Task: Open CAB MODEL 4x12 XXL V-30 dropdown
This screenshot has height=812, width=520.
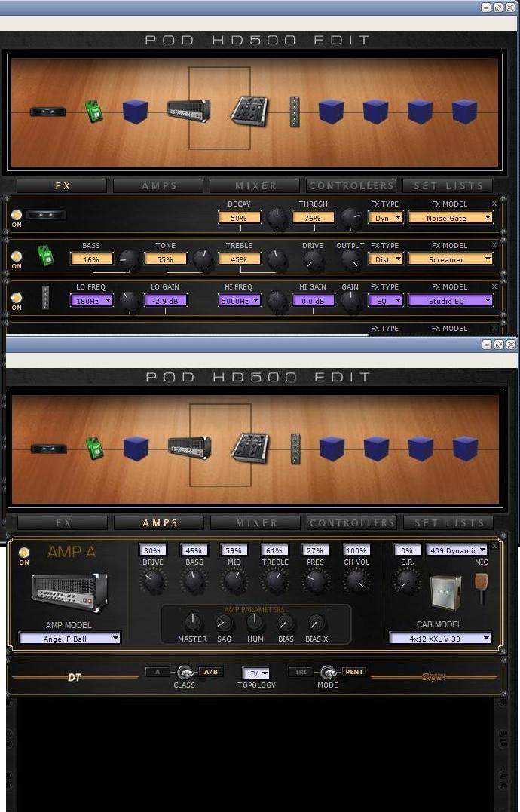Action: [440, 639]
